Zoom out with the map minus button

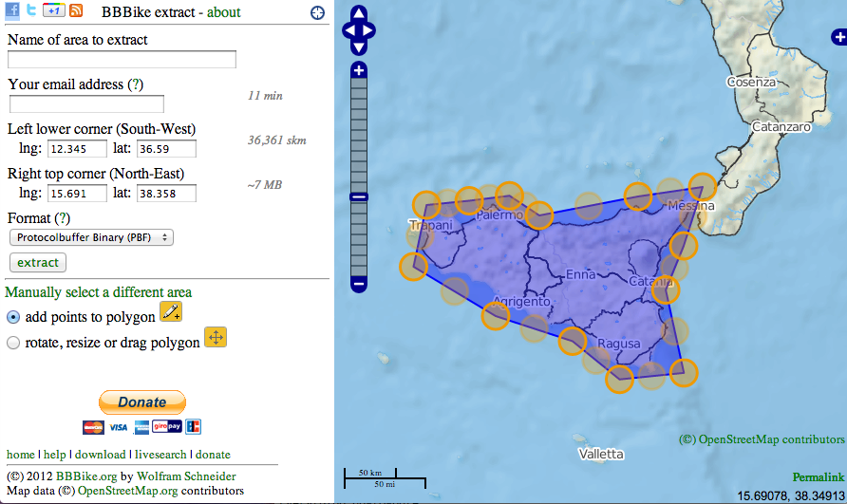click(x=359, y=283)
